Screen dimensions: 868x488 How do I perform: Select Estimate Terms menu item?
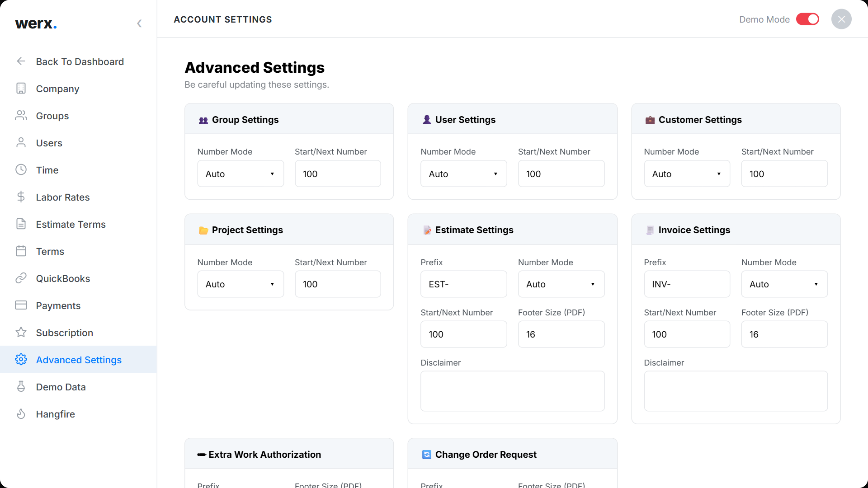point(71,225)
